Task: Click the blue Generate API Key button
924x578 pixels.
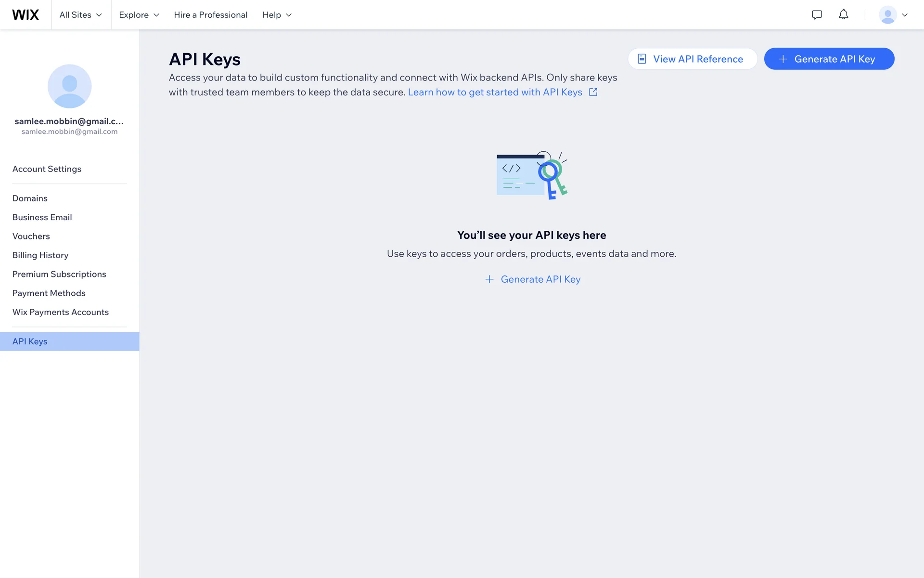Action: [829, 59]
